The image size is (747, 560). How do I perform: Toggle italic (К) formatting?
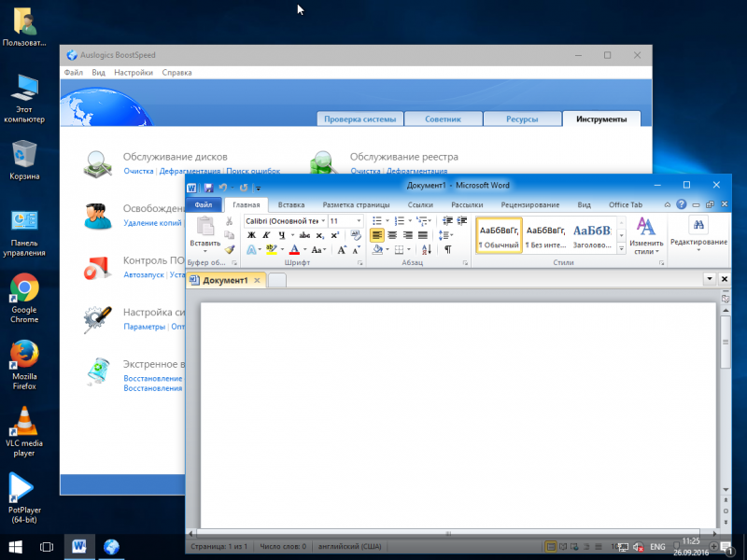[x=266, y=235]
